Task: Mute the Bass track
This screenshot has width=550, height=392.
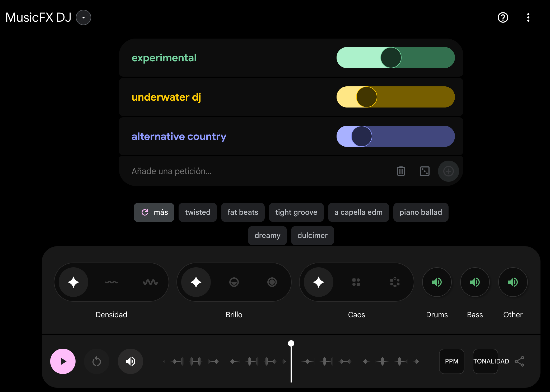Action: click(x=475, y=282)
